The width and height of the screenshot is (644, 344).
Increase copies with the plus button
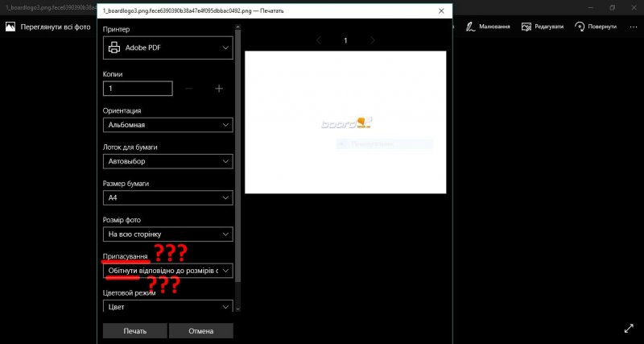pyautogui.click(x=218, y=89)
